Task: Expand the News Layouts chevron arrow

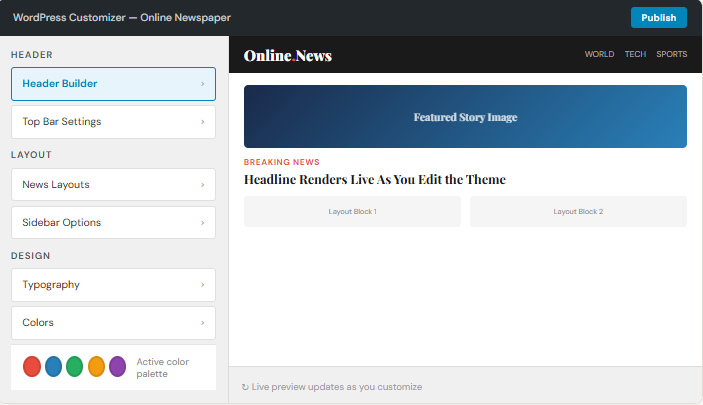Action: [x=203, y=185]
